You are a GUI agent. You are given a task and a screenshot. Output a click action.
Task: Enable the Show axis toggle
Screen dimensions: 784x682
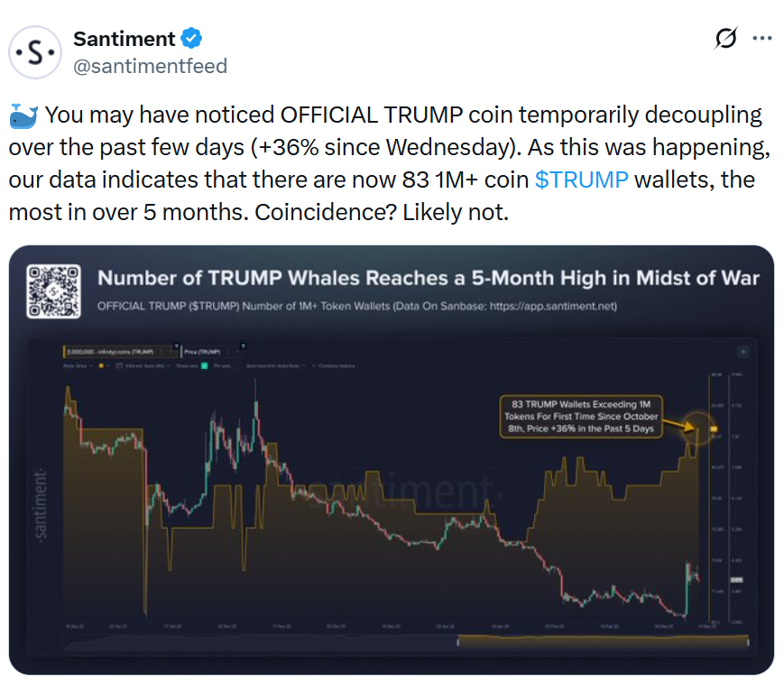[x=202, y=367]
